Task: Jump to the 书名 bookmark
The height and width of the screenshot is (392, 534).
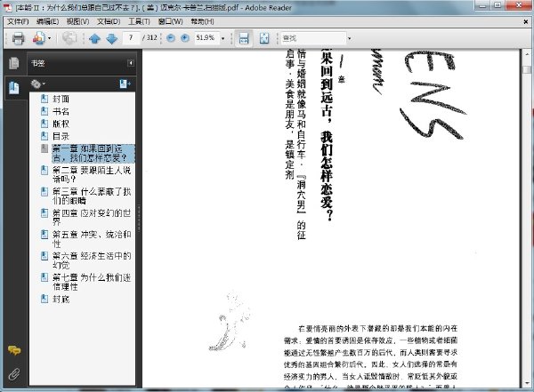Action: coord(61,111)
